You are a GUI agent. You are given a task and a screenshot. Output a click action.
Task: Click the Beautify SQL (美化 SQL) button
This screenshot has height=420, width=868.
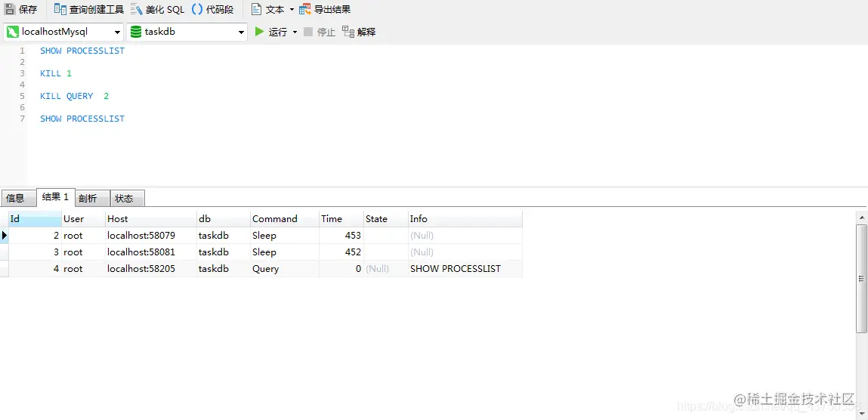click(x=158, y=9)
